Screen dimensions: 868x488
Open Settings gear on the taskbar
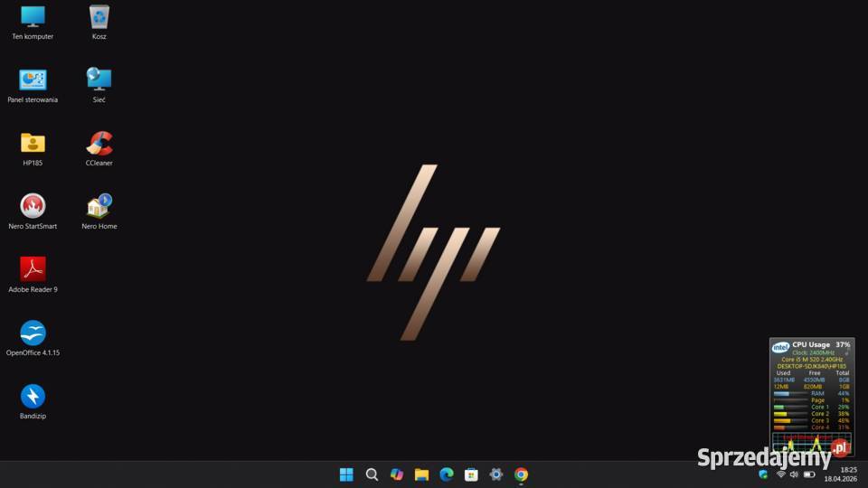tap(496, 474)
